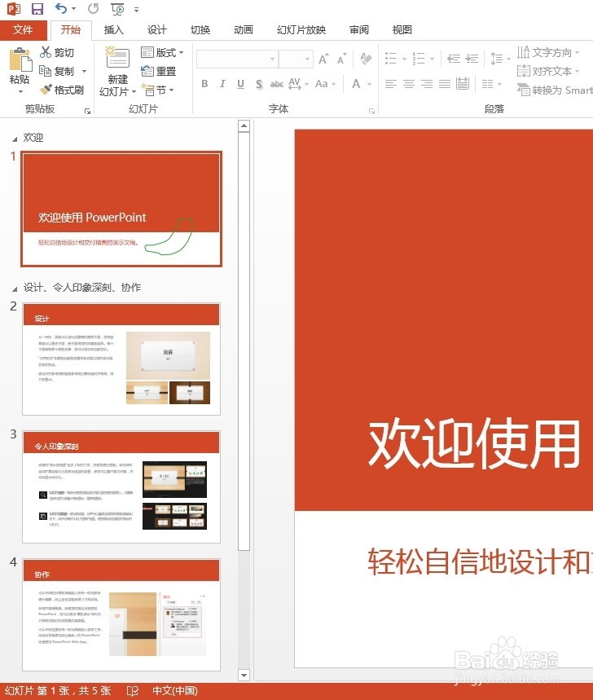The image size is (593, 700).
Task: Open Align Text (对齐文本) menu
Action: 548,71
